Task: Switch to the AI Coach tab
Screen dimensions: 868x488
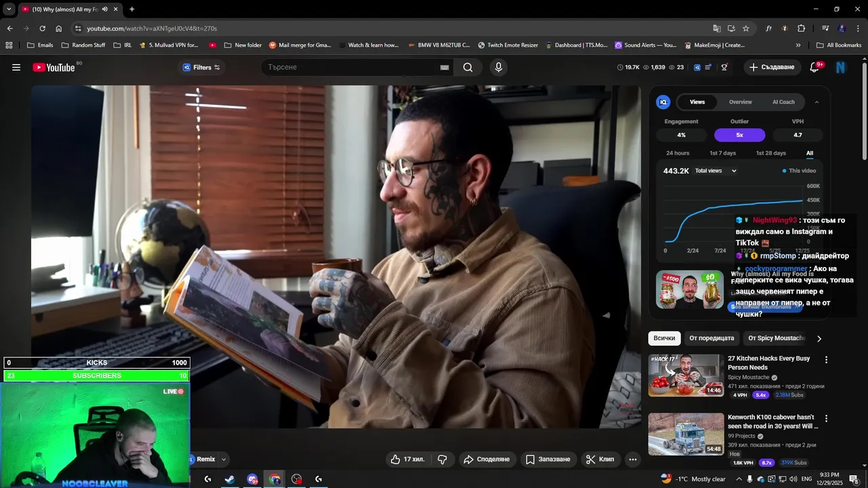Action: click(x=783, y=102)
